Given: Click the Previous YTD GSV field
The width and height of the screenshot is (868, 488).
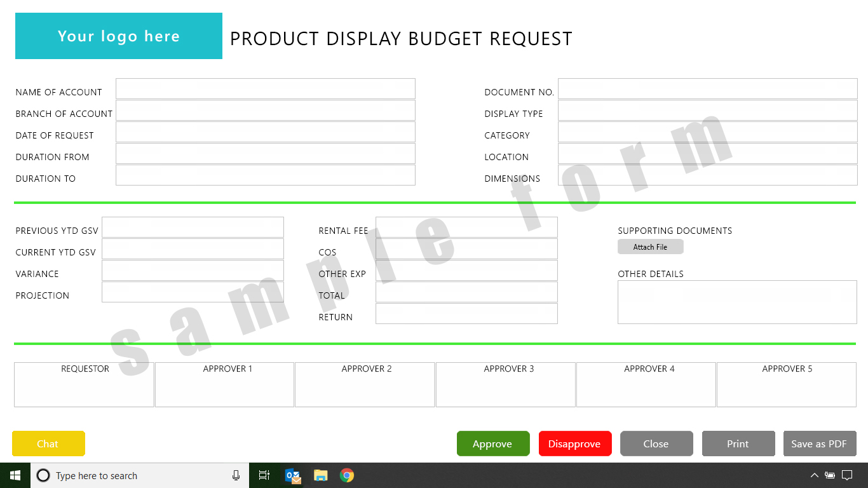Looking at the screenshot, I should [x=193, y=227].
